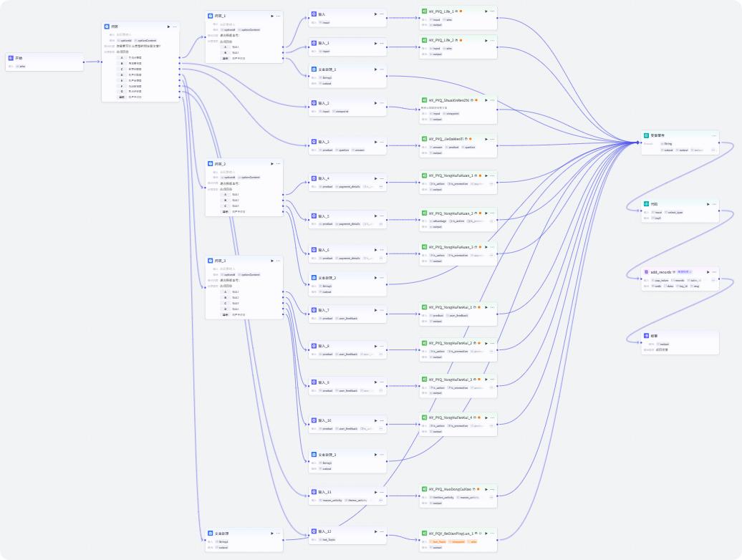The image size is (742, 560).
Task: Run the 输入_2 node
Action: [x=376, y=103]
